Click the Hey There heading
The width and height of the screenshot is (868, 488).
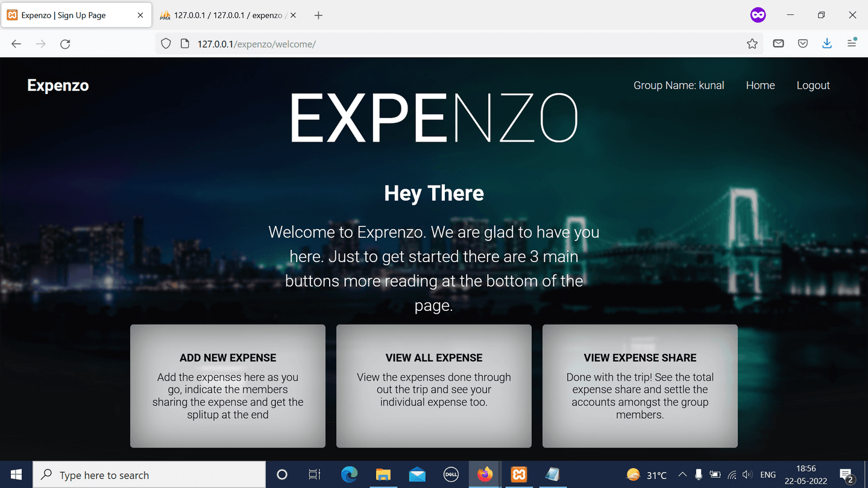click(x=434, y=193)
